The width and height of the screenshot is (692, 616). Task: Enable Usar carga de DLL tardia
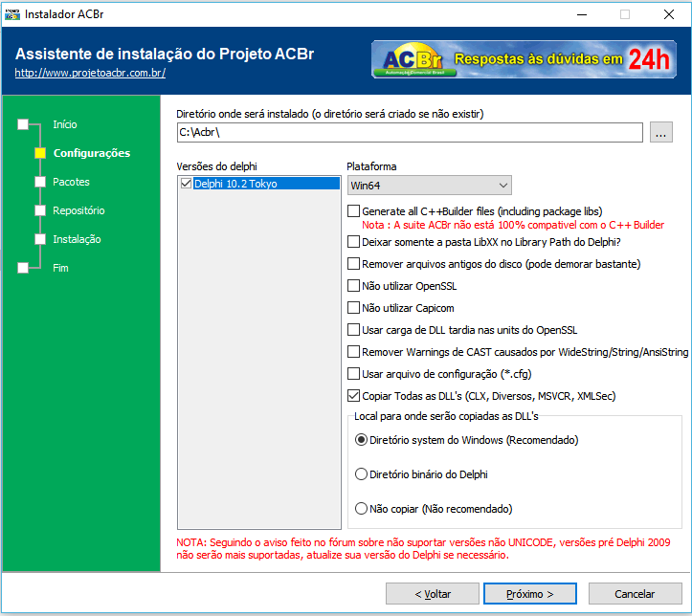coord(353,330)
